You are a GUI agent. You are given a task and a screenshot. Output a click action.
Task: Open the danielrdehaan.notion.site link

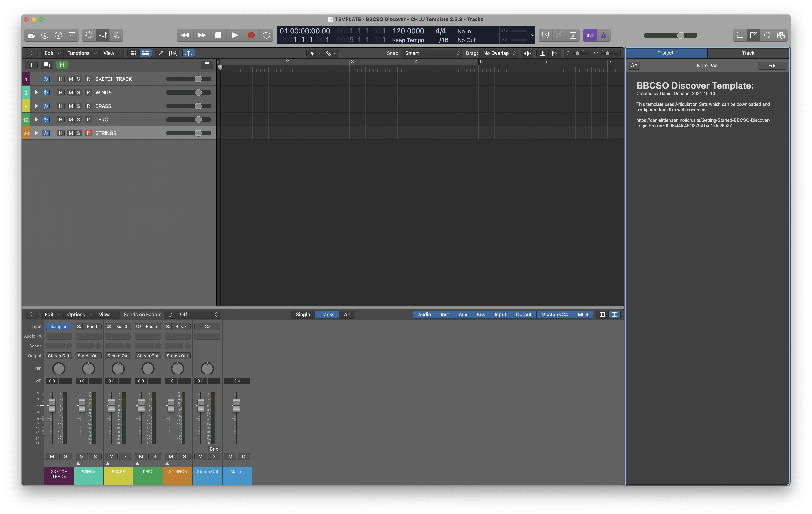click(x=703, y=123)
